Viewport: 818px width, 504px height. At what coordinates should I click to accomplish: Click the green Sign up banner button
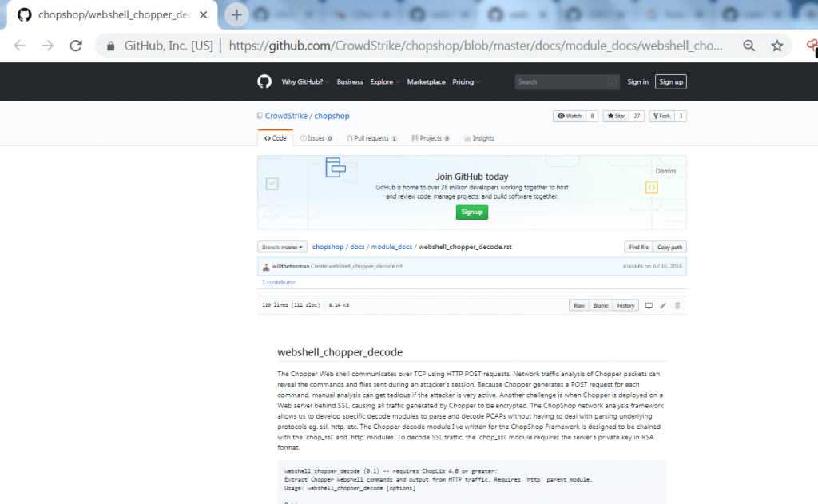tap(471, 212)
